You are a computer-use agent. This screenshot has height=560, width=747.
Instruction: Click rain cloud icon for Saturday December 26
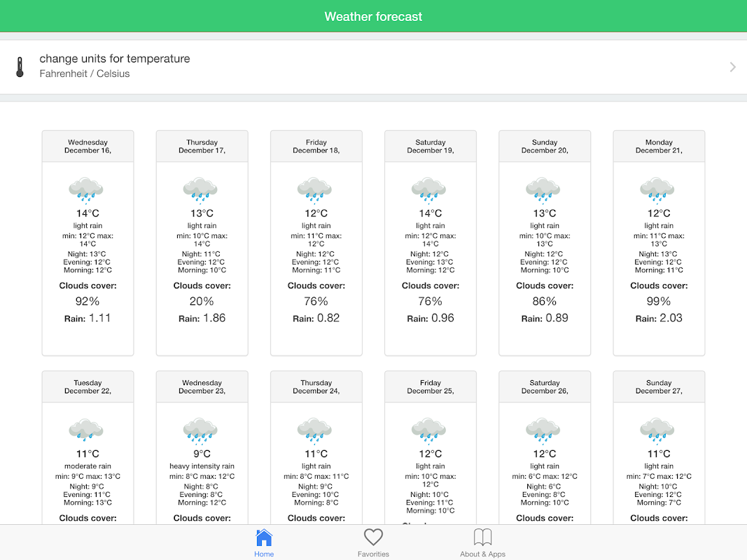(543, 430)
